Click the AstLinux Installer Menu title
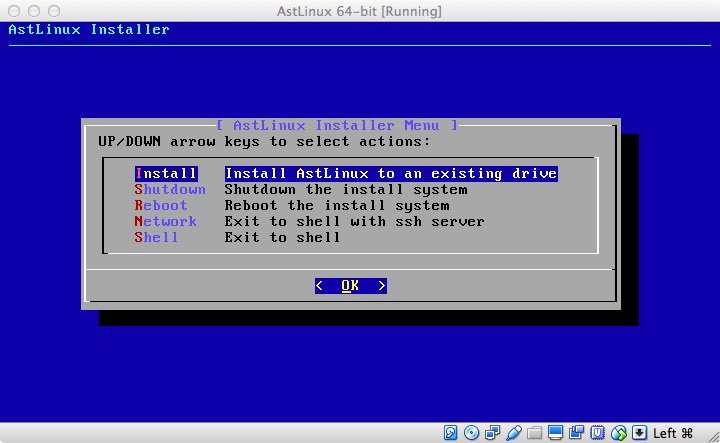 [338, 125]
